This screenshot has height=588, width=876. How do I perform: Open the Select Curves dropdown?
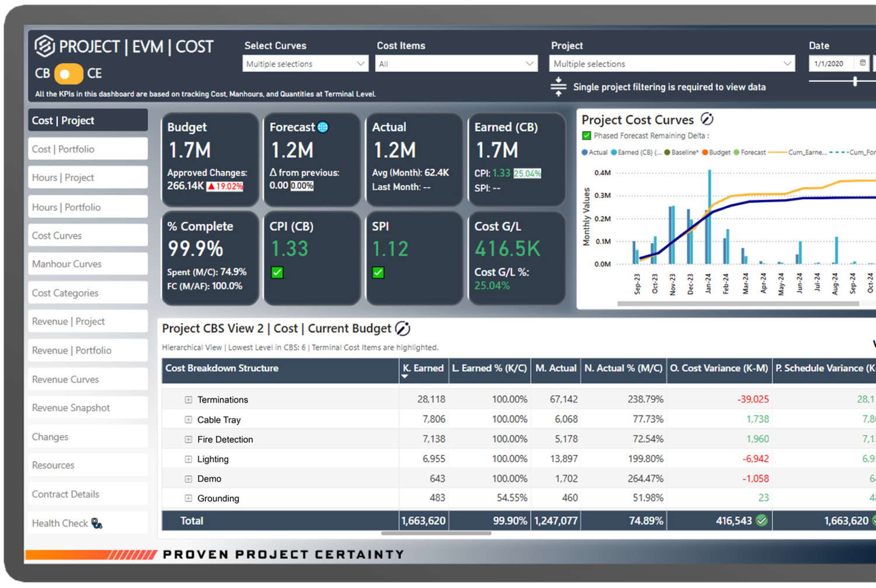[305, 64]
